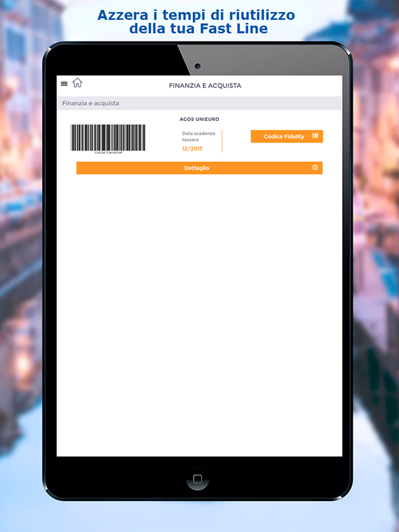This screenshot has width=399, height=532.
Task: Open the Codice Fidelity button
Action: coord(286,136)
